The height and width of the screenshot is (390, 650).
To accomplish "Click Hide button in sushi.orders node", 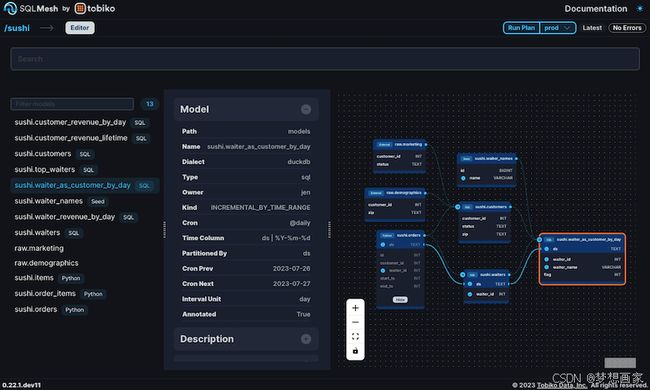I will (400, 300).
